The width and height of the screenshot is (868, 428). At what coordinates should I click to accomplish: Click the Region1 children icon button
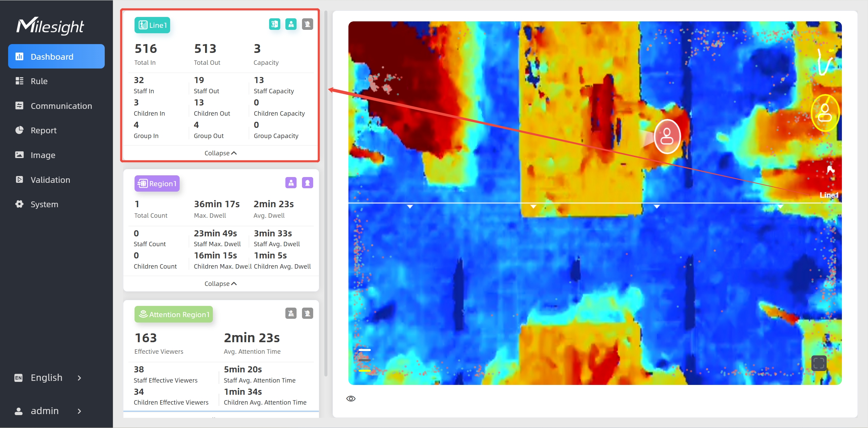(307, 183)
